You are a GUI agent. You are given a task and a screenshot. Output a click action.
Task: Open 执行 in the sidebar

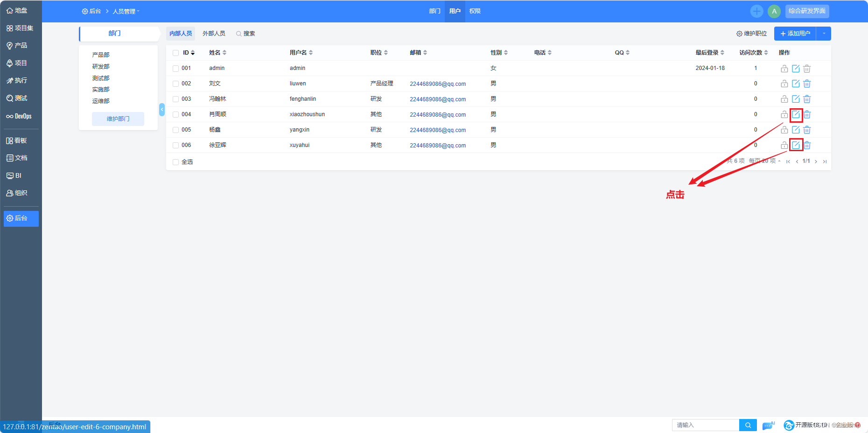click(x=17, y=80)
